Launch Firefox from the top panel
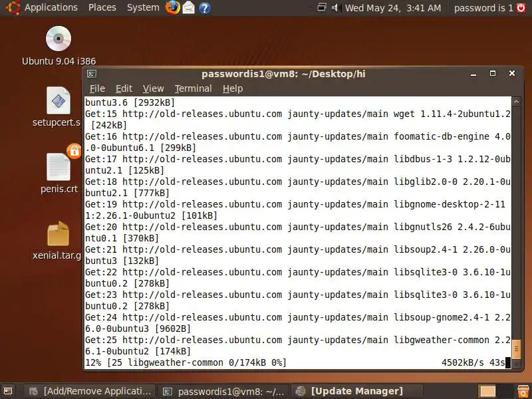Viewport: 532px width, 399px height. click(x=172, y=7)
